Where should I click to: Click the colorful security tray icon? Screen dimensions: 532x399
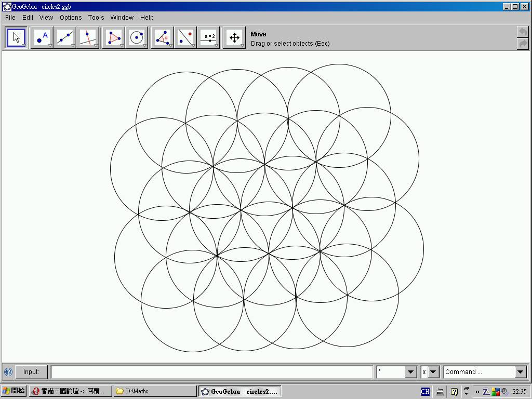[x=495, y=392]
